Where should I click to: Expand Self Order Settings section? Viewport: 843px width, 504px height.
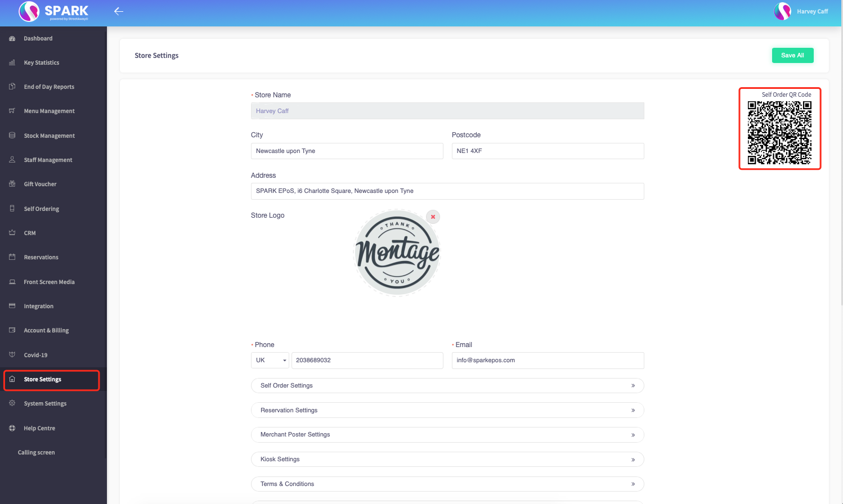447,386
